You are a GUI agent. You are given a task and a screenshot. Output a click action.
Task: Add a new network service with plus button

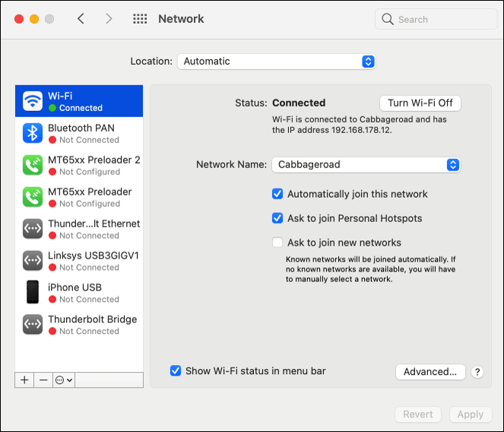tap(24, 380)
